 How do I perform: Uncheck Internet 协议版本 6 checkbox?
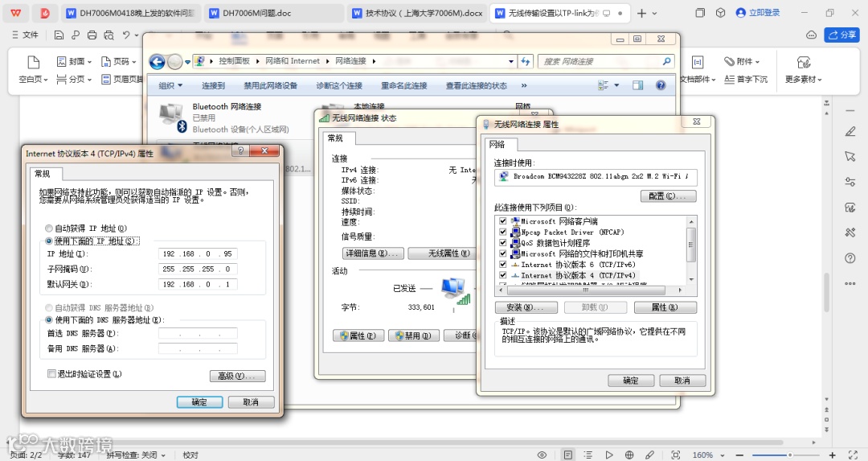coord(502,265)
